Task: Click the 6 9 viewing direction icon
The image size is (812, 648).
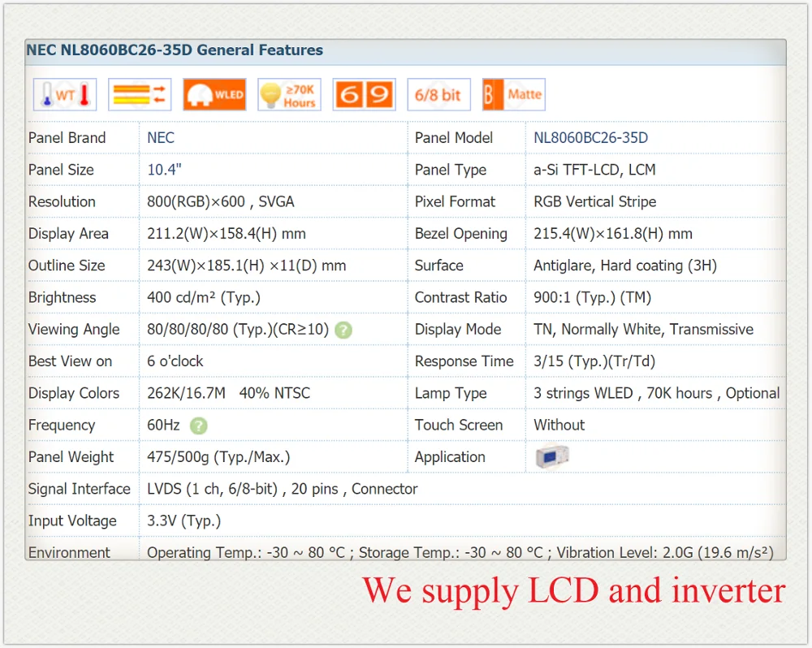Action: [364, 95]
